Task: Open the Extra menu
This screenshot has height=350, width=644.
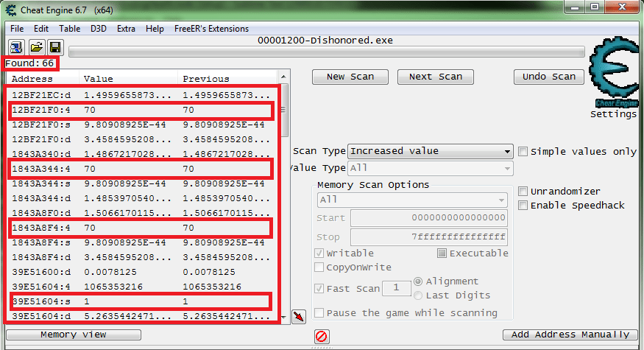Action: (x=126, y=29)
